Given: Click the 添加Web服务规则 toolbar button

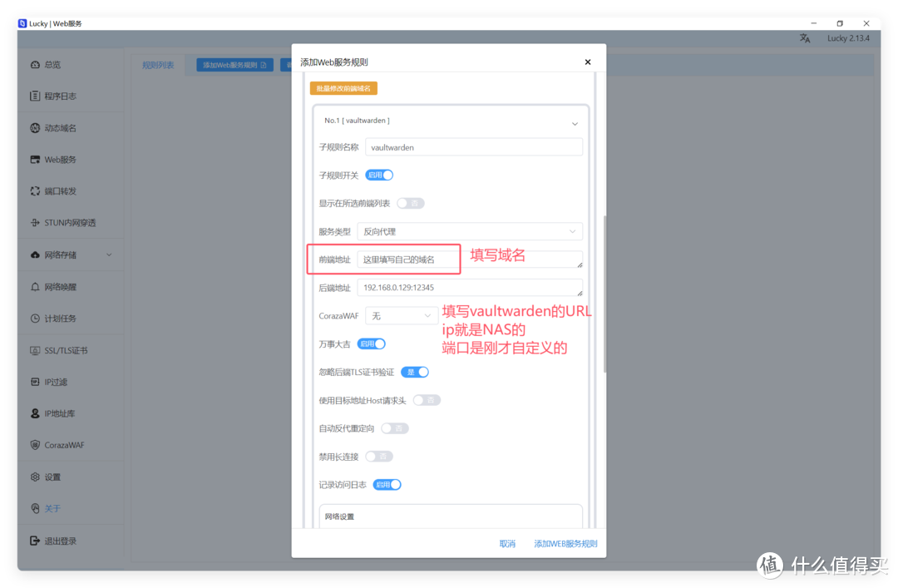Looking at the screenshot, I should click(234, 65).
